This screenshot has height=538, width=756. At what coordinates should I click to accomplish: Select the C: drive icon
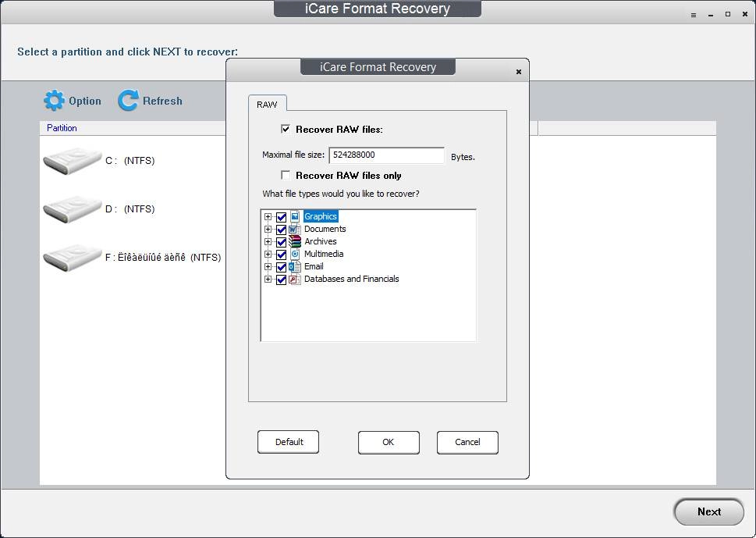73,161
